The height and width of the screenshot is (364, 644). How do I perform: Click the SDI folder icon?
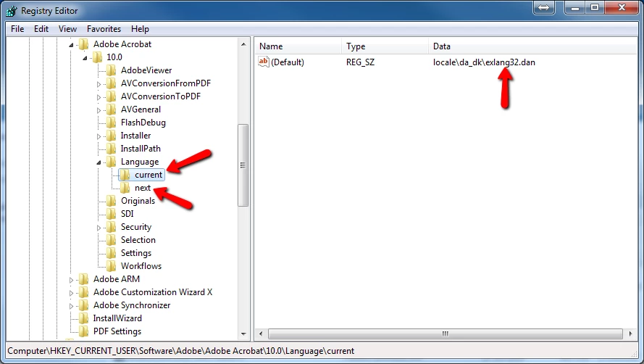[111, 214]
